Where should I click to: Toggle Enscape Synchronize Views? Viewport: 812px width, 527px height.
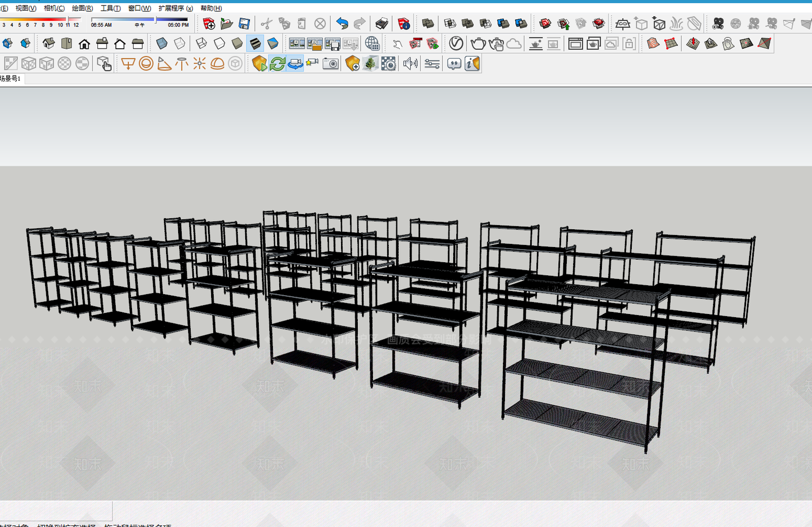295,64
